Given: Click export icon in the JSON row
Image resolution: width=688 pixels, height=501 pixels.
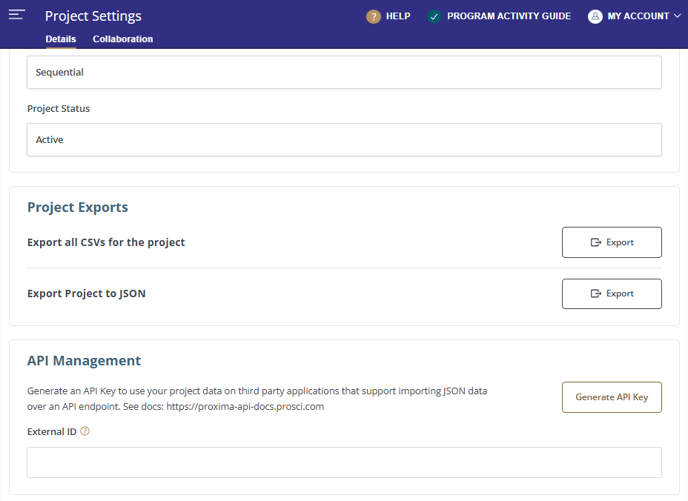Looking at the screenshot, I should point(596,294).
